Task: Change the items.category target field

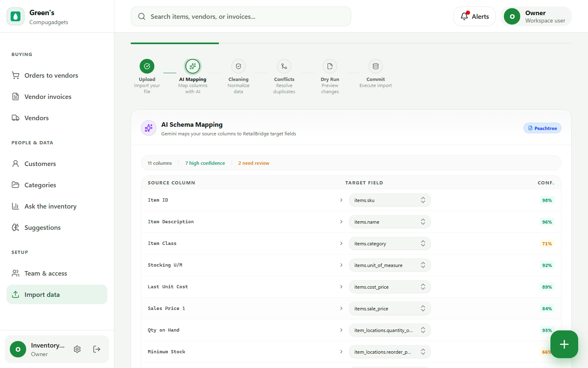Action: tap(390, 244)
